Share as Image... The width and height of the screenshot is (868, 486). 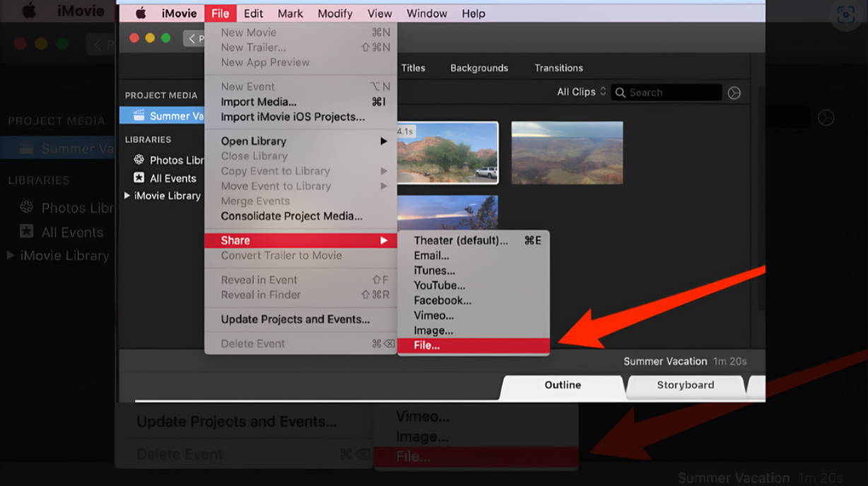[474, 331]
